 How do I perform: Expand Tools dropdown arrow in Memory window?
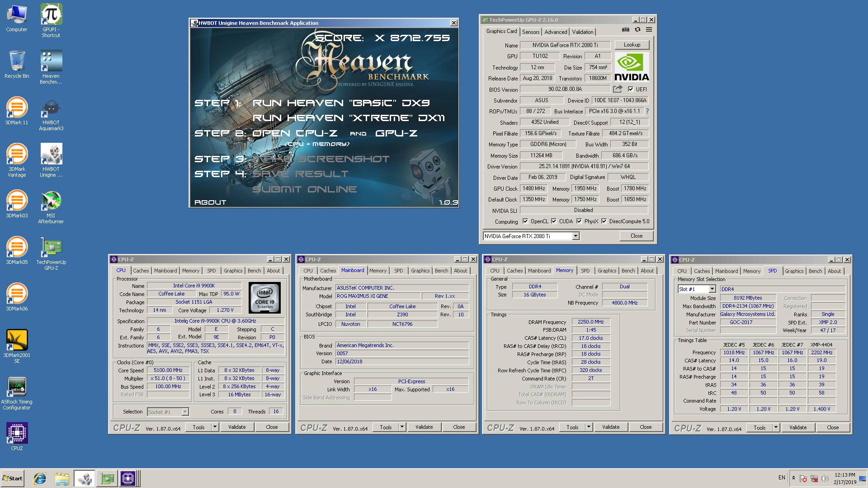pyautogui.click(x=589, y=427)
